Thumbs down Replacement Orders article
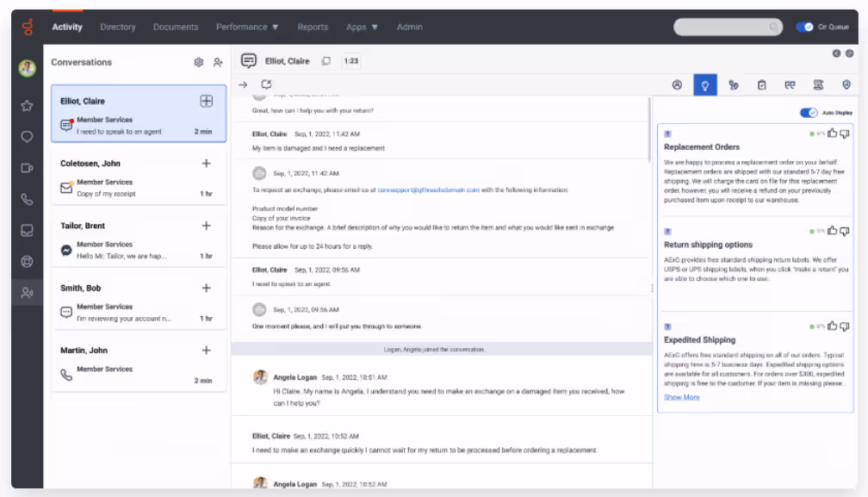This screenshot has height=497, width=868. 845,134
